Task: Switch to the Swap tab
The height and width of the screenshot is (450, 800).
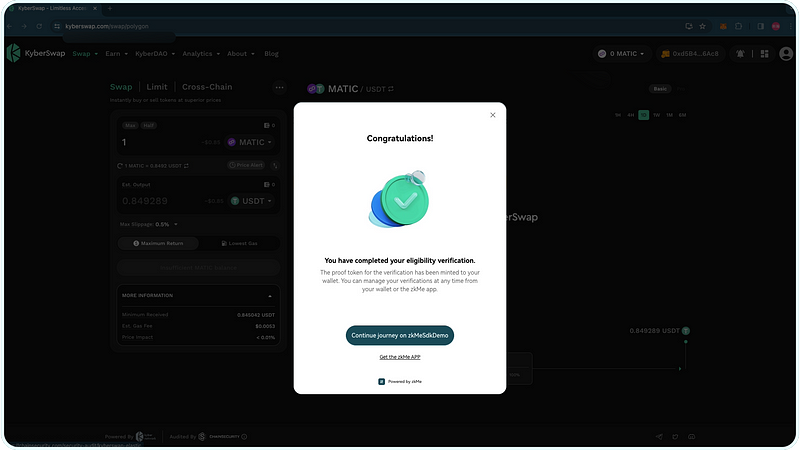Action: click(121, 87)
